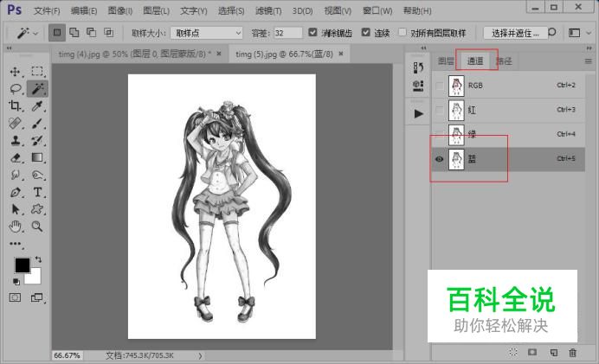Select the Custom Shape tool
599x364 pixels.
37,209
